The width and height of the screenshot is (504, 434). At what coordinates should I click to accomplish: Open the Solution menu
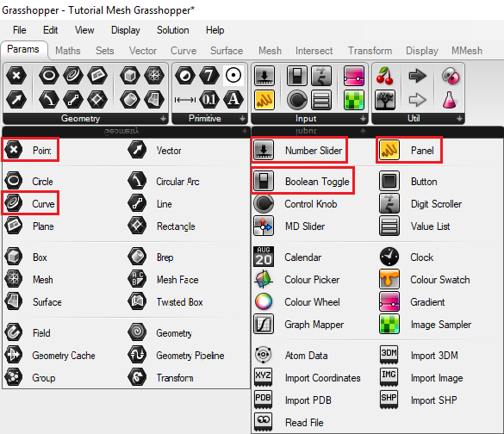click(172, 30)
